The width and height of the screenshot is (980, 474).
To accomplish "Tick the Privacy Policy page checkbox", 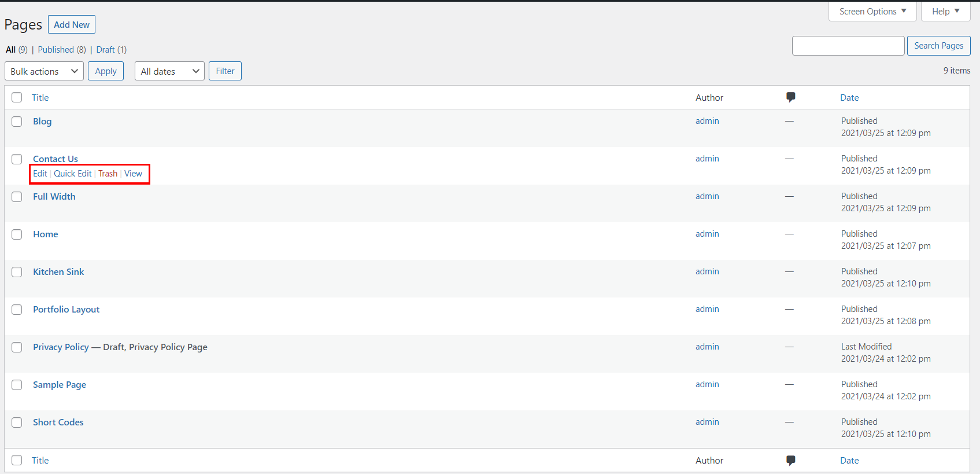I will tap(17, 347).
